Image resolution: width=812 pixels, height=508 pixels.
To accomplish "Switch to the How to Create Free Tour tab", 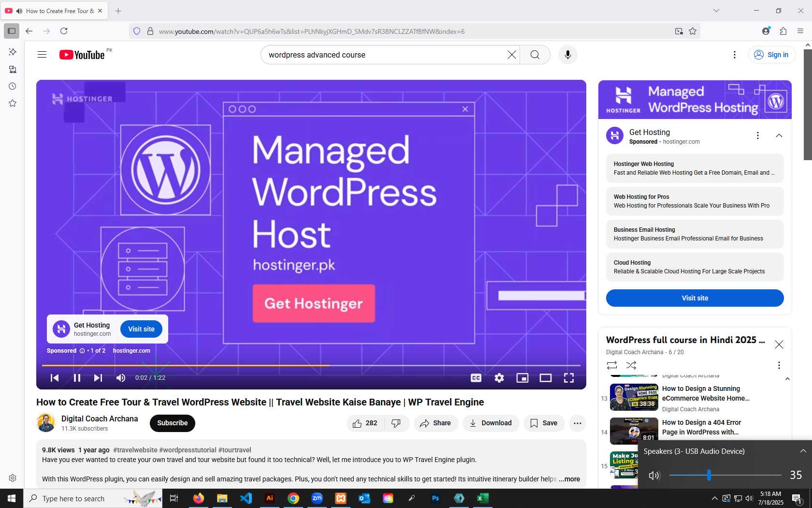I will [55, 11].
